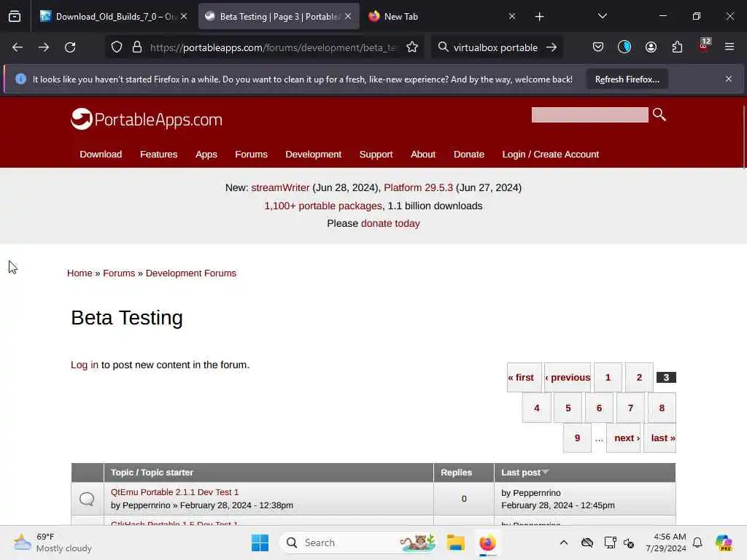Sort by the Last post column

pyautogui.click(x=525, y=472)
